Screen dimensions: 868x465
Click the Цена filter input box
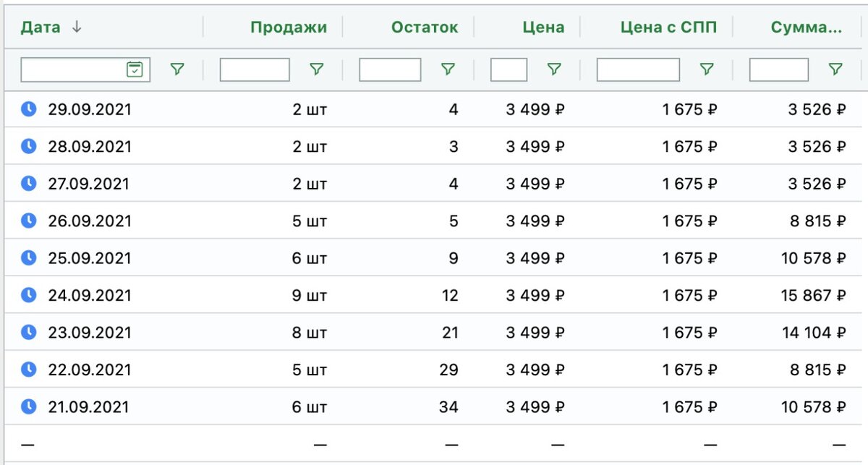[x=509, y=69]
